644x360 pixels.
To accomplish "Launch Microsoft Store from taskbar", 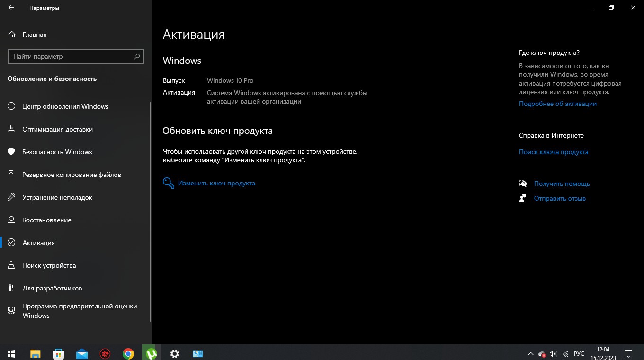I will coord(59,353).
